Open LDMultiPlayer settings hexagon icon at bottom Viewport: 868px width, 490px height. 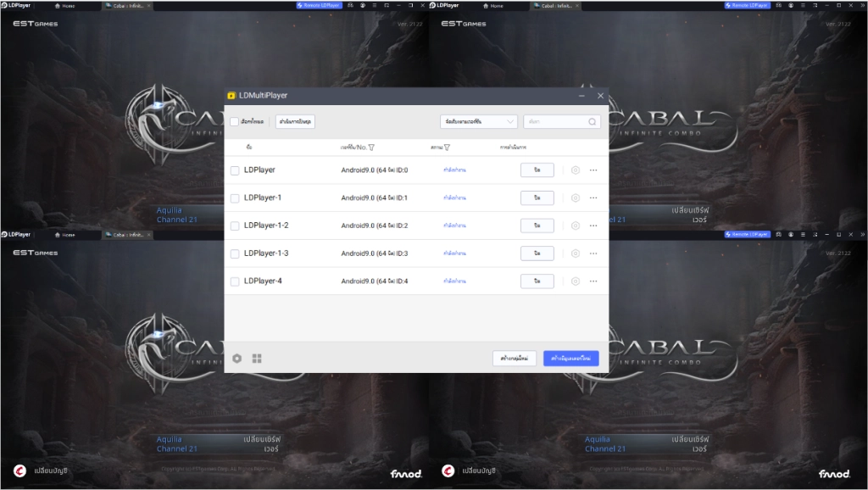237,359
